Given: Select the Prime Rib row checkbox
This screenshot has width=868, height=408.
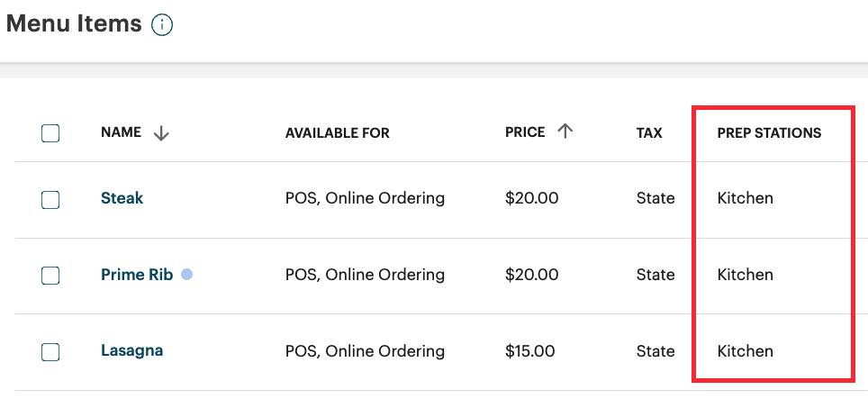Looking at the screenshot, I should coord(50,276).
